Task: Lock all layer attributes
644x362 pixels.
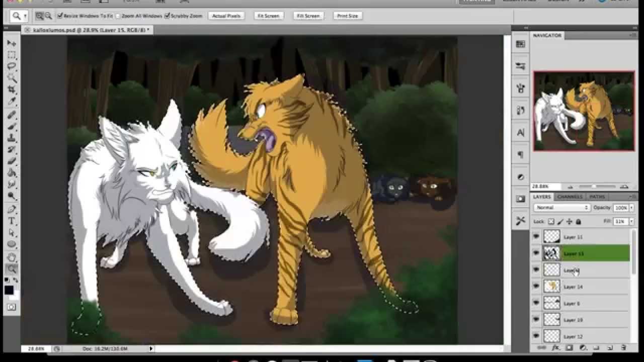Action: point(578,222)
